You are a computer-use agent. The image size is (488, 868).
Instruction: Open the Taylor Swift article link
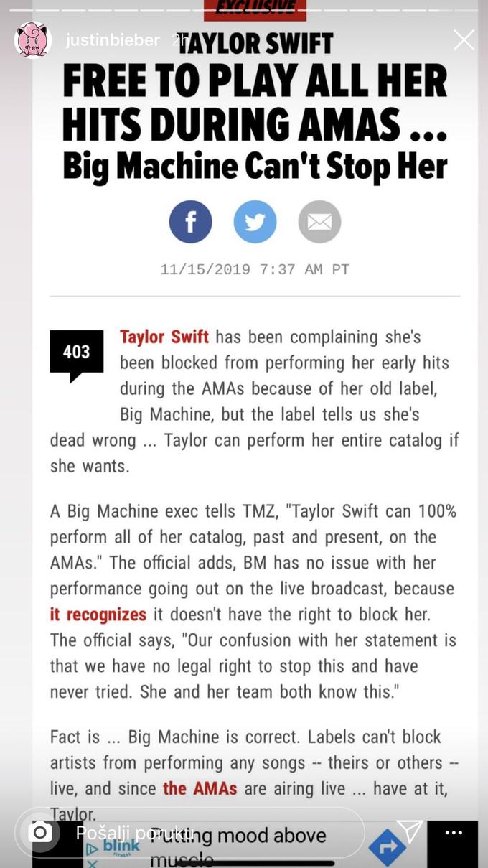163,336
